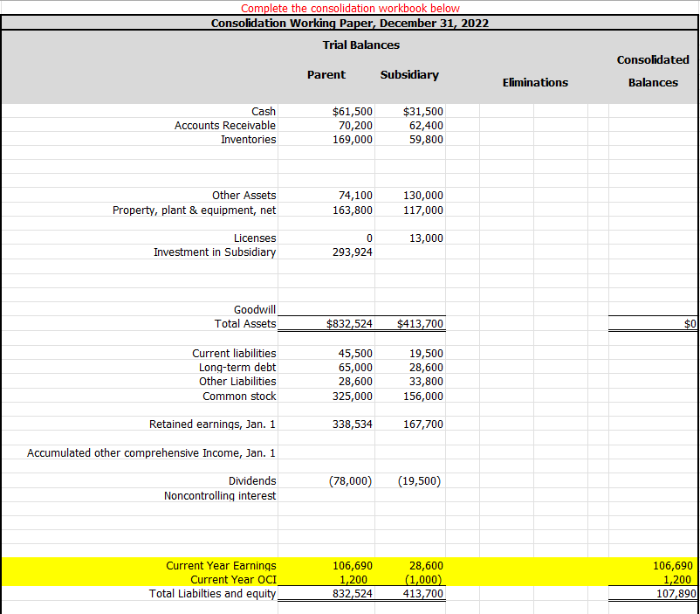Select Subsidiary Long-term debt 28,600
The height and width of the screenshot is (614, 700).
[426, 368]
